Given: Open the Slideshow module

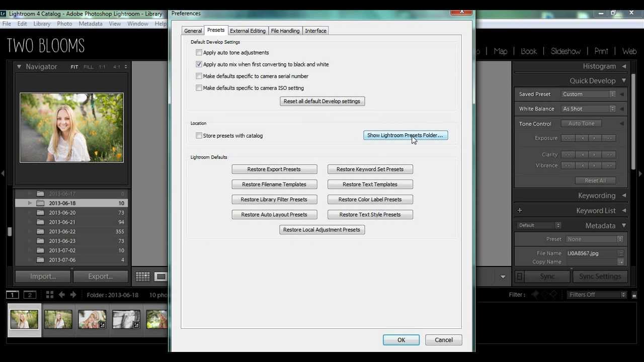Looking at the screenshot, I should click(x=566, y=51).
